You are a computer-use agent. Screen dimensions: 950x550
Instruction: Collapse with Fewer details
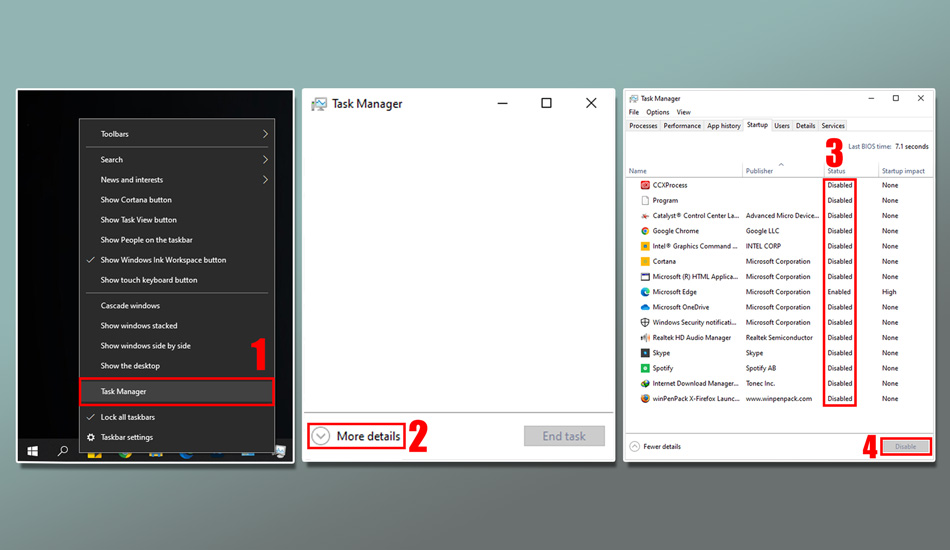click(655, 446)
